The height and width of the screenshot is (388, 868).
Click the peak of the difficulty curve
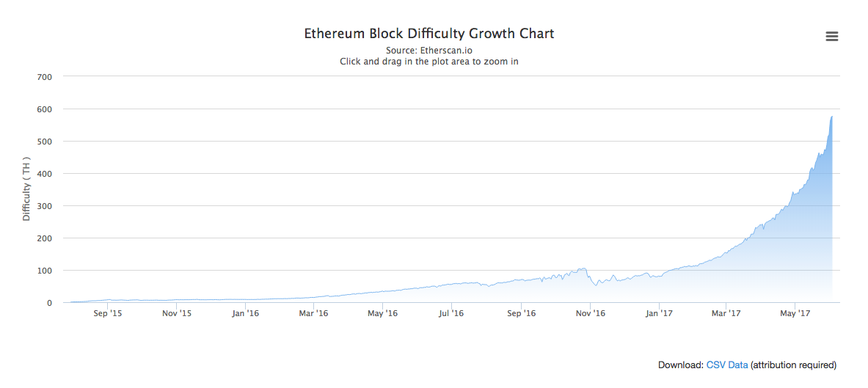[x=831, y=117]
